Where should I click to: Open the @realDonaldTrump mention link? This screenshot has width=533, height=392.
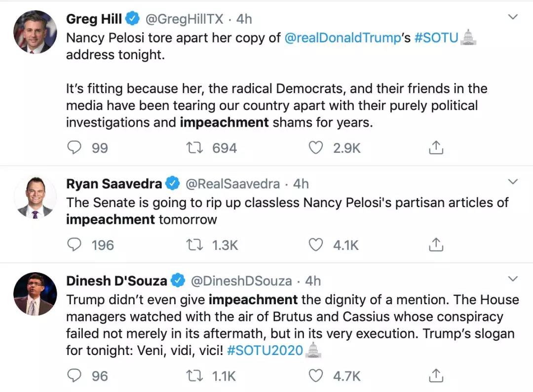[x=343, y=38]
